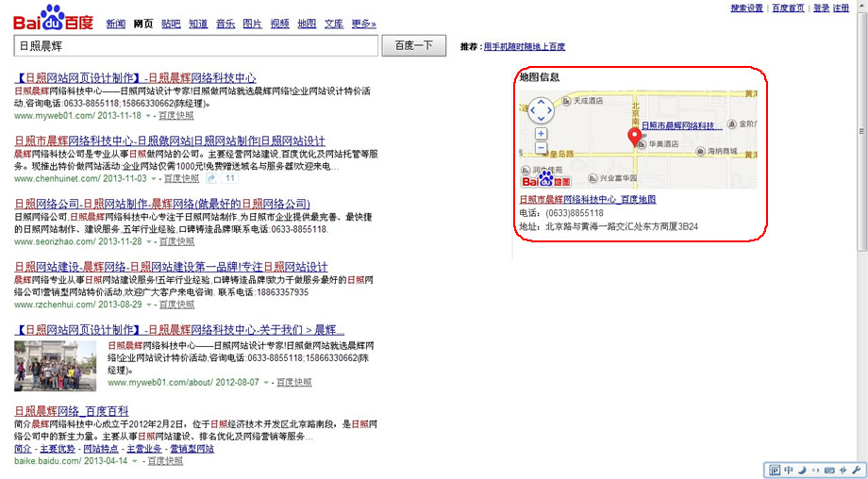Pan the map left with the left arrow
868x479 pixels.
(x=533, y=110)
